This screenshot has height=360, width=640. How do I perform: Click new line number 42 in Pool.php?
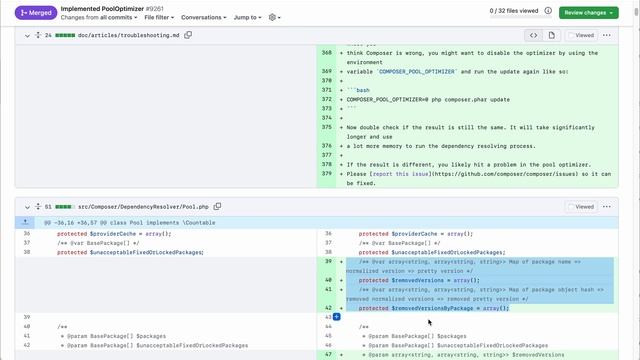[x=328, y=308]
